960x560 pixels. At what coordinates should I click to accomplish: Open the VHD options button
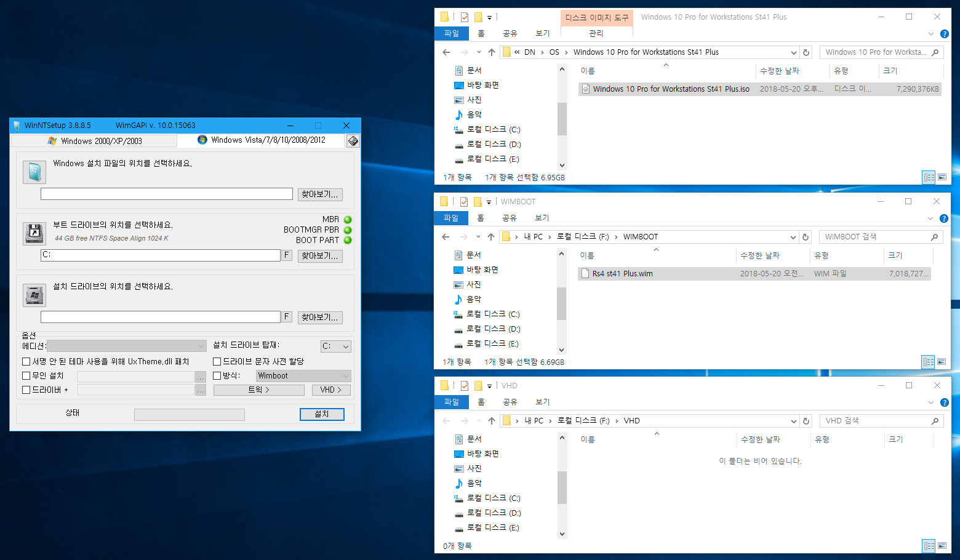pos(331,390)
